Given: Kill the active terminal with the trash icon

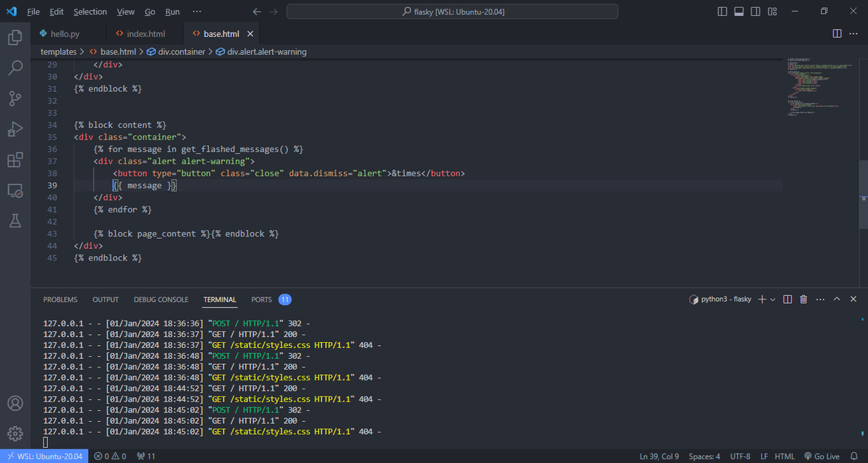Looking at the screenshot, I should [804, 298].
